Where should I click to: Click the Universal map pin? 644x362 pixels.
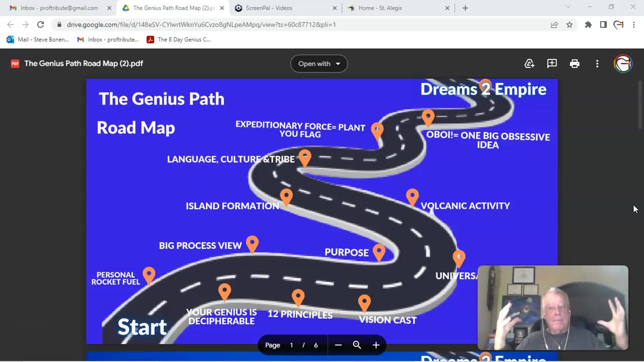pos(459,258)
